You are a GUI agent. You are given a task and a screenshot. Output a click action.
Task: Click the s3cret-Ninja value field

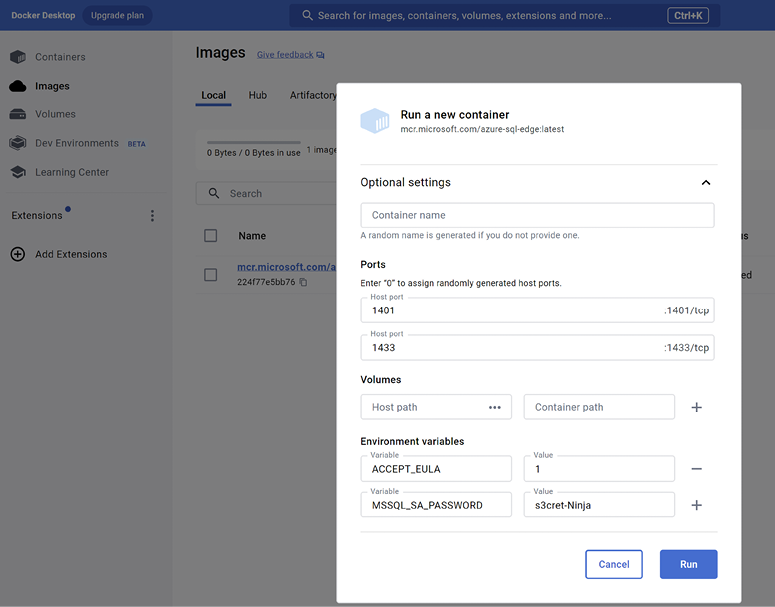599,505
